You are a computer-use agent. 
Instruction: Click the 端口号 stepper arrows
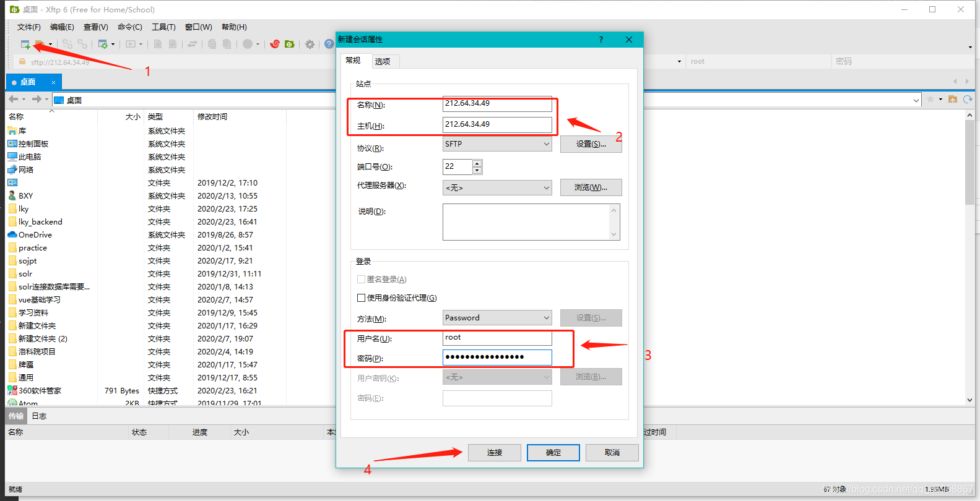[x=477, y=166]
